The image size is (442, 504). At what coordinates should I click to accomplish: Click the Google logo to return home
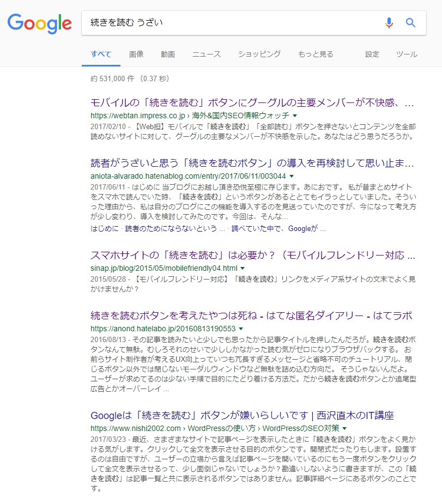click(39, 23)
